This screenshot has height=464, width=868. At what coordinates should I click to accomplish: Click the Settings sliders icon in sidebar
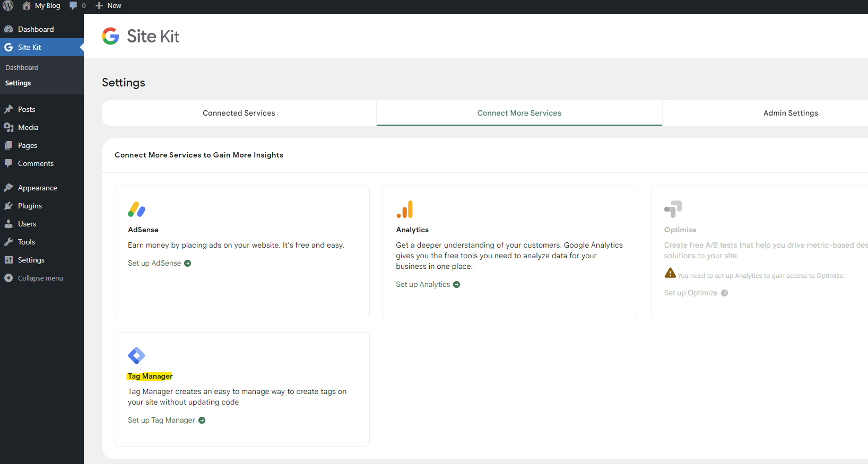click(8, 260)
